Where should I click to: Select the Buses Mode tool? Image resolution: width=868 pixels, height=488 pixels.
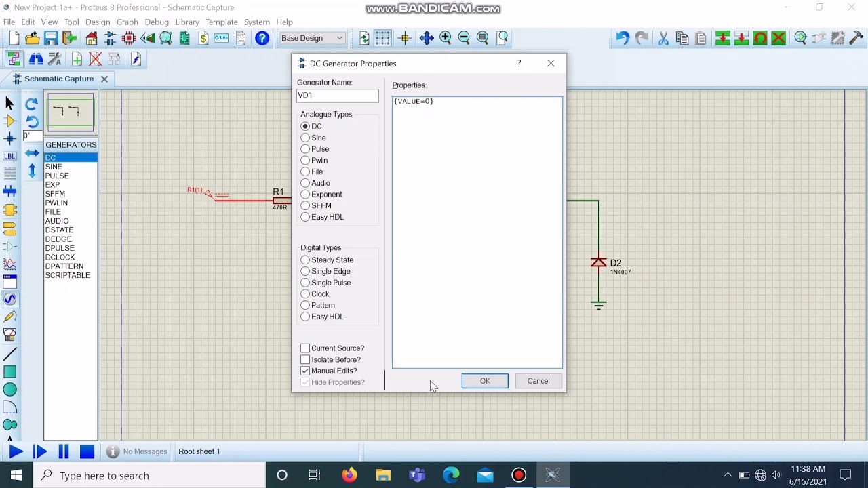[x=9, y=191]
